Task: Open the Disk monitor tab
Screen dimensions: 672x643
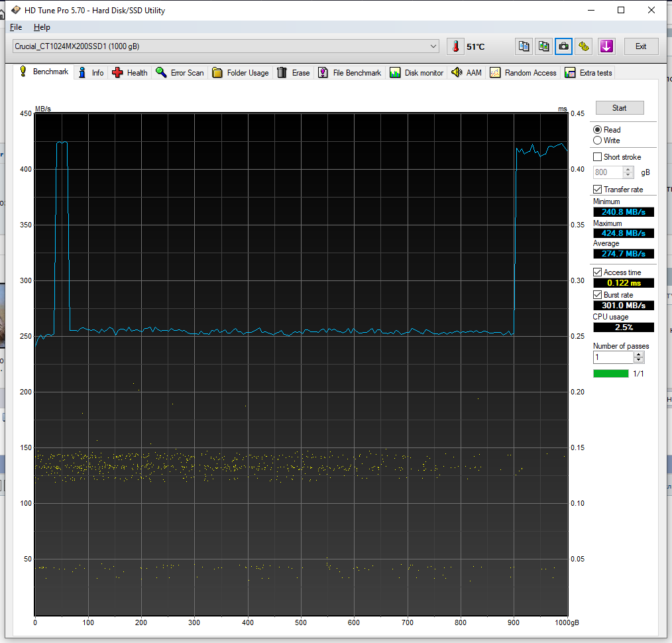Action: coord(416,73)
